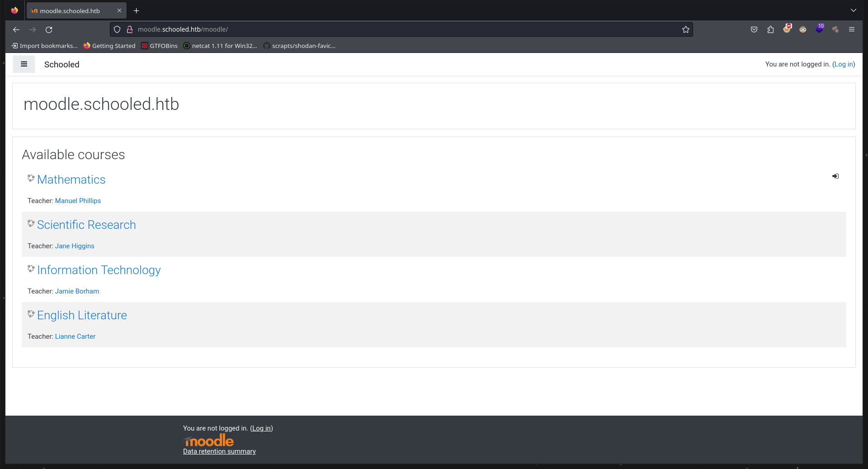The height and width of the screenshot is (469, 868).
Task: Open Information Technology course
Action: (x=99, y=270)
